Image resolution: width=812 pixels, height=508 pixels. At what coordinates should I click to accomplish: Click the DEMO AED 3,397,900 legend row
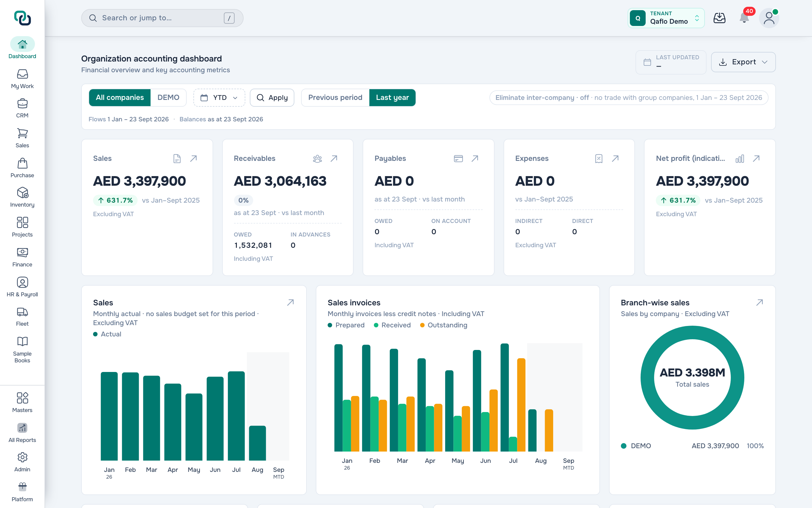692,446
